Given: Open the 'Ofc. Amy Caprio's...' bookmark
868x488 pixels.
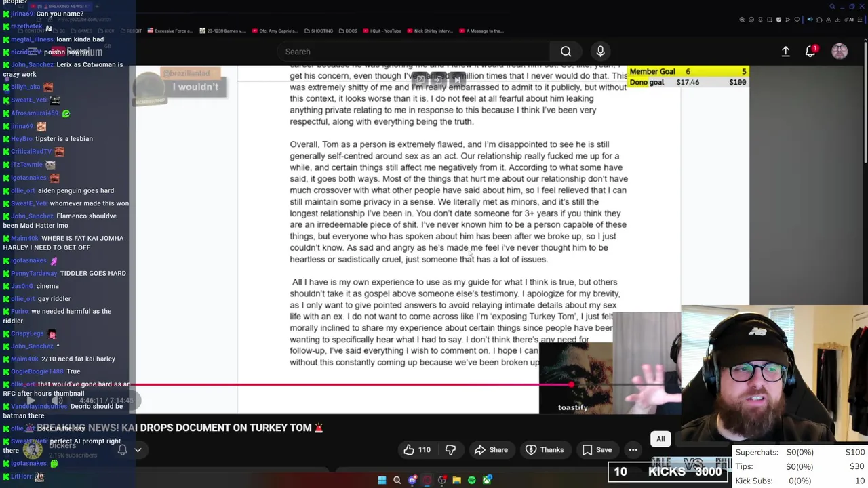Looking at the screenshot, I should tap(275, 30).
